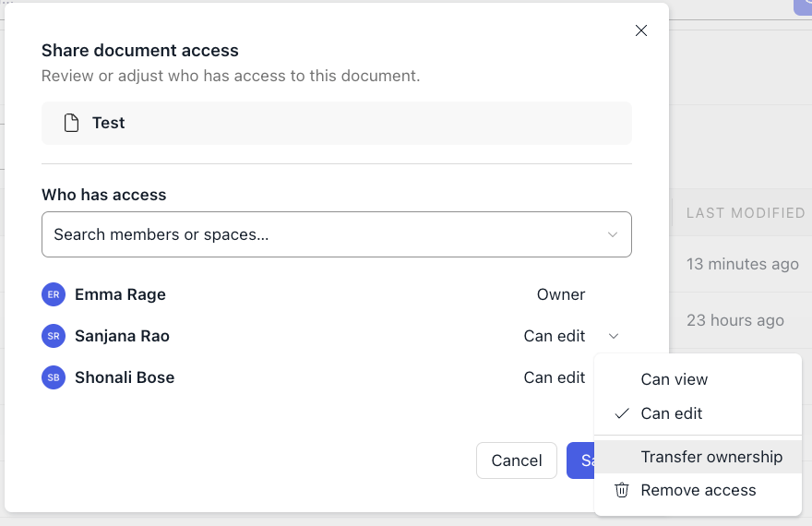Viewport: 812px width, 526px height.
Task: Select Transfer ownership option
Action: 711,457
